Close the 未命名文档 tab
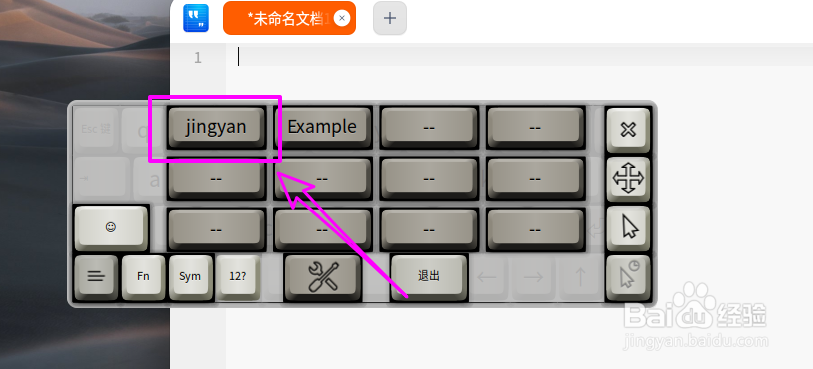 [x=341, y=19]
